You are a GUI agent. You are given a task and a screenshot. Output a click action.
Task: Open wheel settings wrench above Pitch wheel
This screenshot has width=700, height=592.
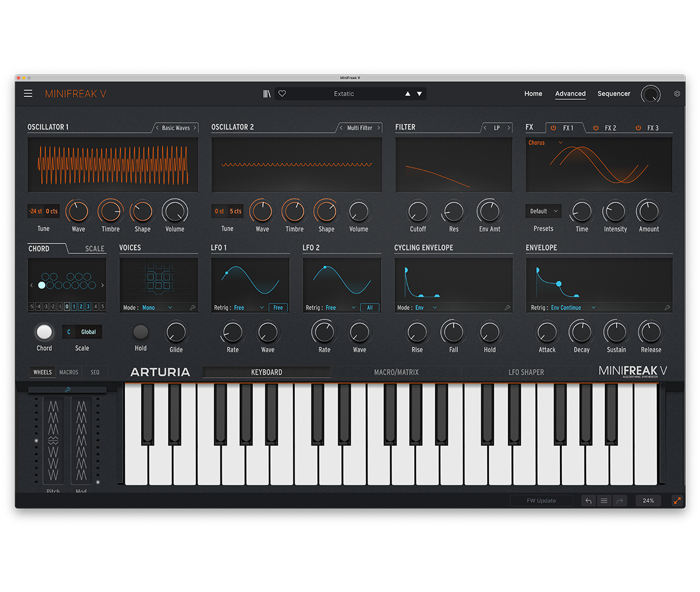point(68,389)
